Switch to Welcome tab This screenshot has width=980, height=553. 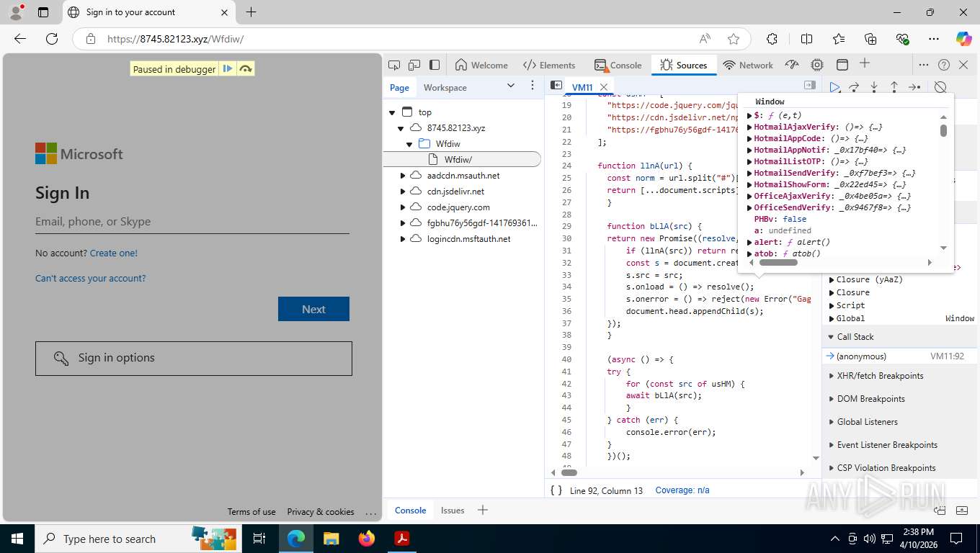(481, 65)
